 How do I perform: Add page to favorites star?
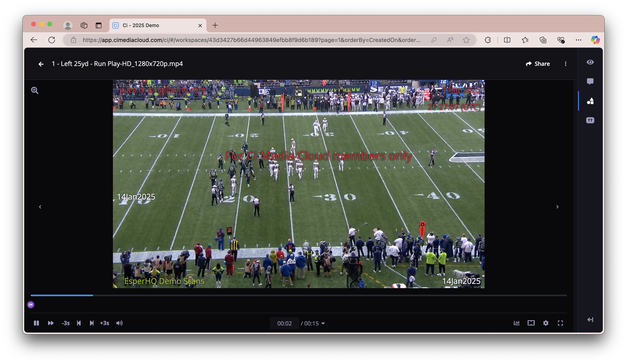pyautogui.click(x=466, y=40)
